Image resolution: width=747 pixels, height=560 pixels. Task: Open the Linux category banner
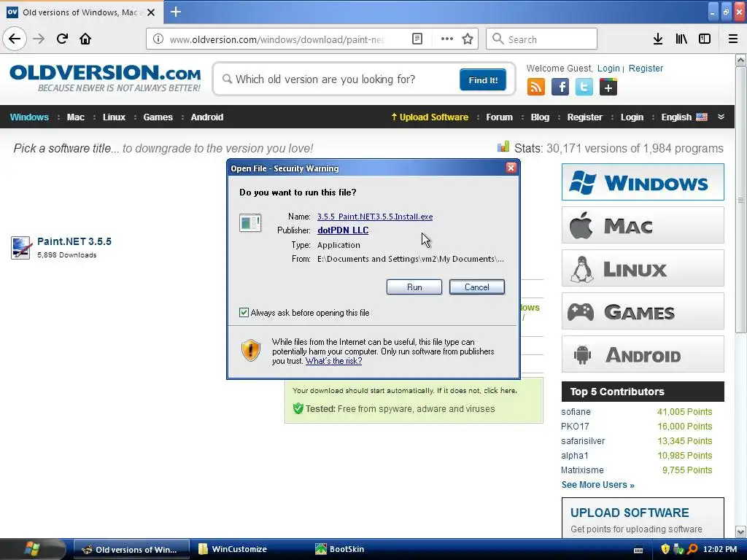click(643, 268)
